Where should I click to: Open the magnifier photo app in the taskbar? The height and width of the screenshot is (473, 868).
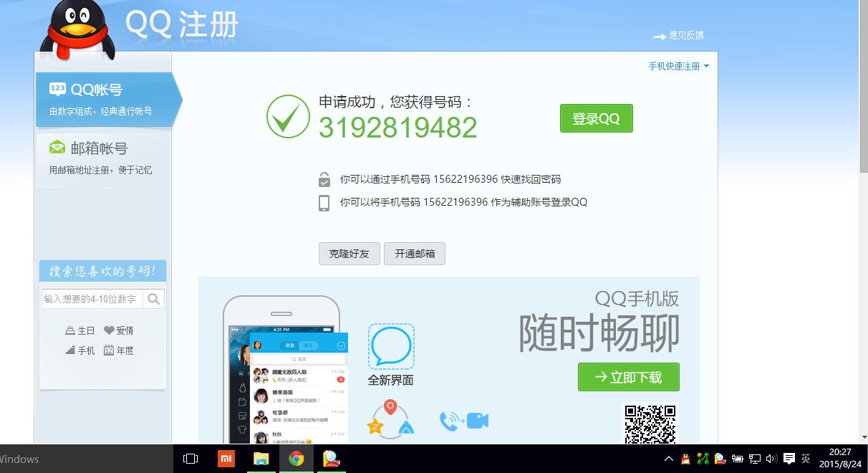pyautogui.click(x=331, y=459)
